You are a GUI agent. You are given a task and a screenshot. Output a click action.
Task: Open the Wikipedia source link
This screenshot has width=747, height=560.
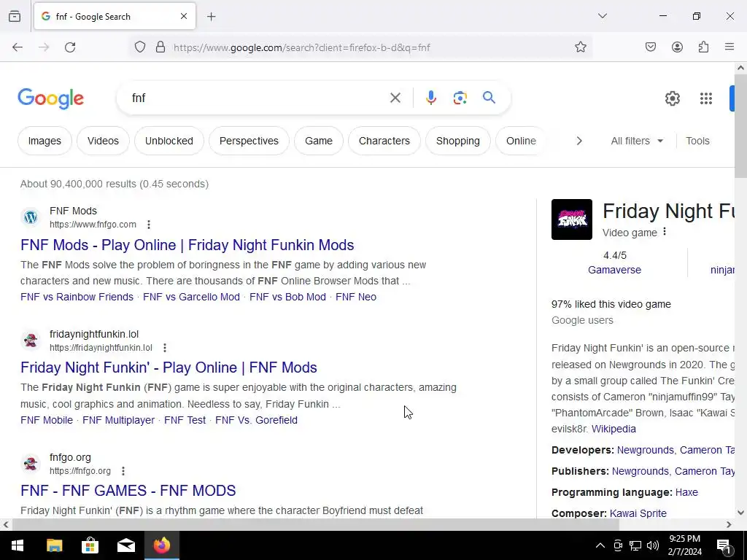coord(614,429)
